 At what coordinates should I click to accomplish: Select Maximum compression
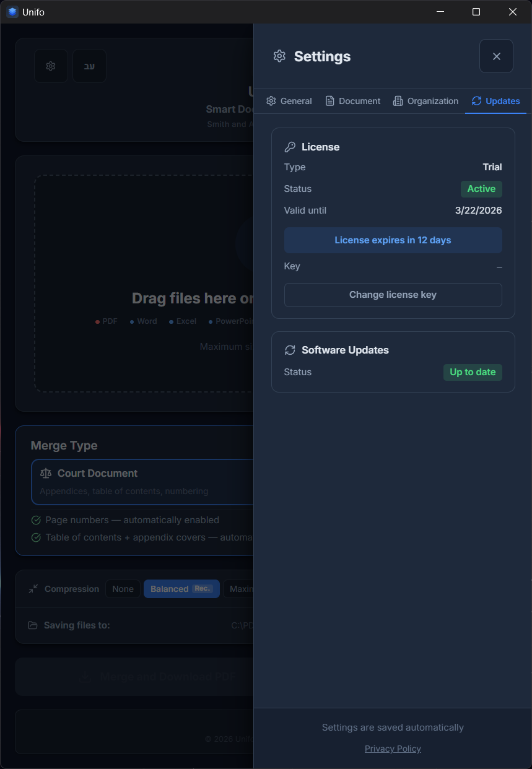pos(243,589)
